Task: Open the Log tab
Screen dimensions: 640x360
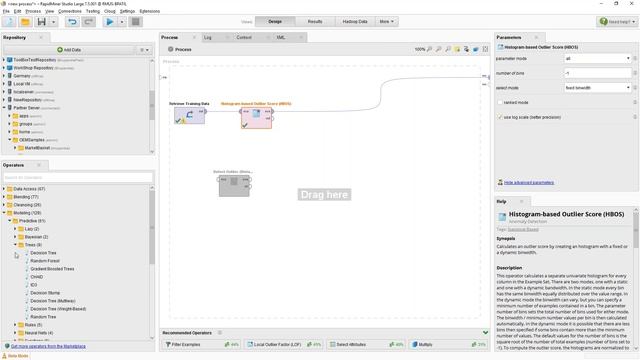Action: point(208,38)
